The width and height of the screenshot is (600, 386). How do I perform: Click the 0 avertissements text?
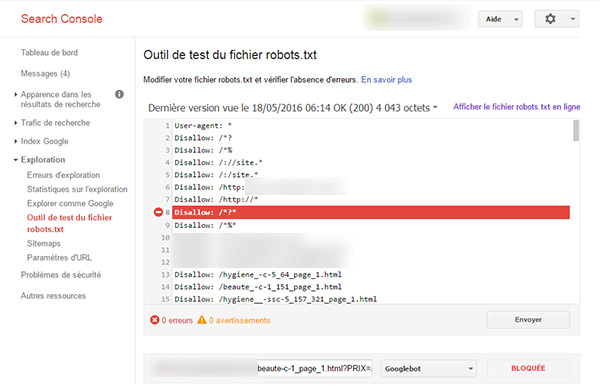click(x=240, y=320)
